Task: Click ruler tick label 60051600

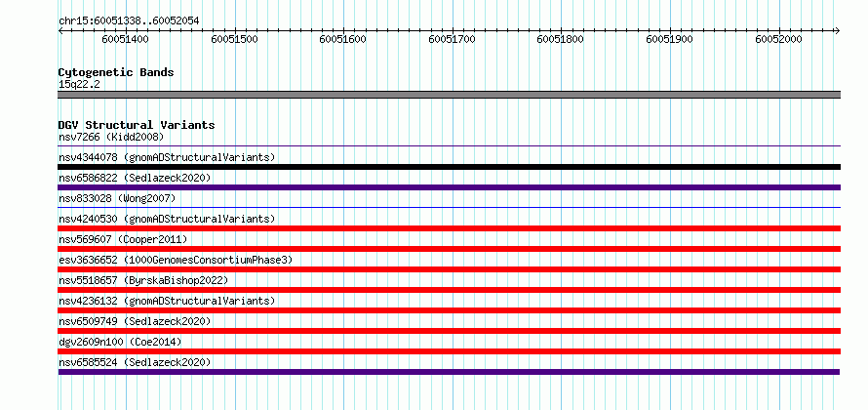Action: click(343, 40)
